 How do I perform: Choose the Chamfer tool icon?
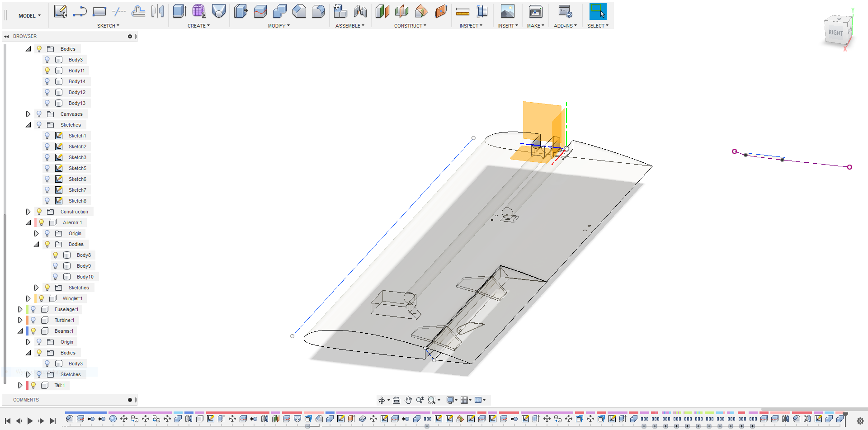(299, 11)
